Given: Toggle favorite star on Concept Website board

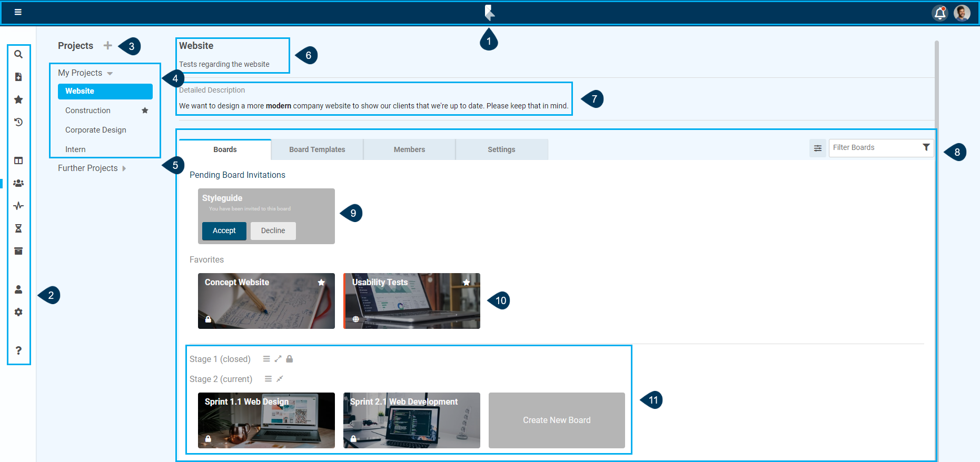Looking at the screenshot, I should pos(321,283).
